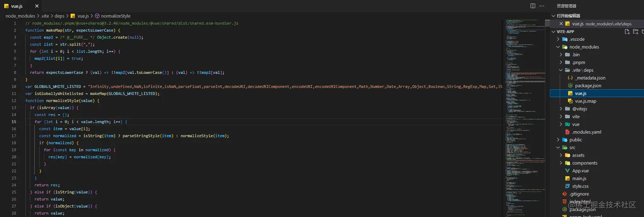644x217 pixels.
Task: Click the New File icon in explorer
Action: 627,32
